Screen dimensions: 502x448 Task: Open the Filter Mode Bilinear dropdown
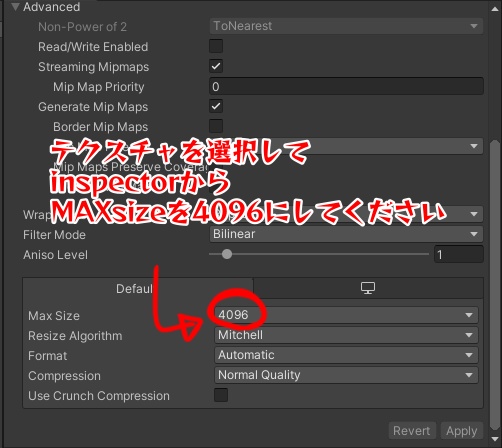pyautogui.click(x=346, y=234)
